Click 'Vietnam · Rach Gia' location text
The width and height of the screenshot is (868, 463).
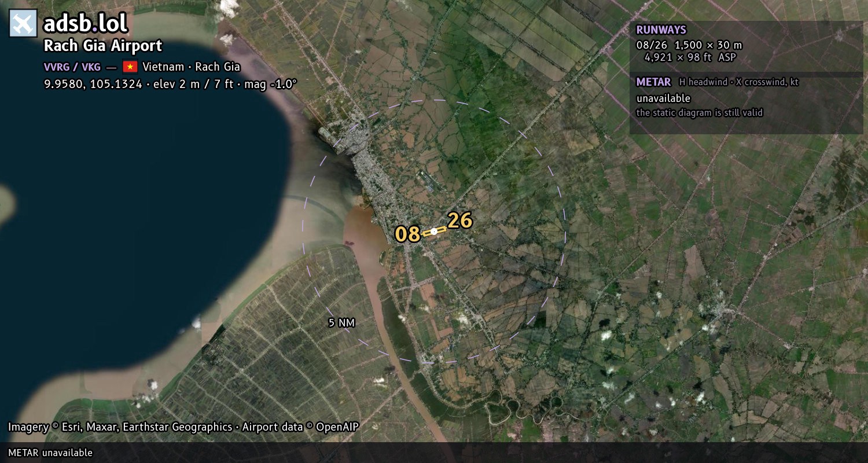pyautogui.click(x=192, y=67)
